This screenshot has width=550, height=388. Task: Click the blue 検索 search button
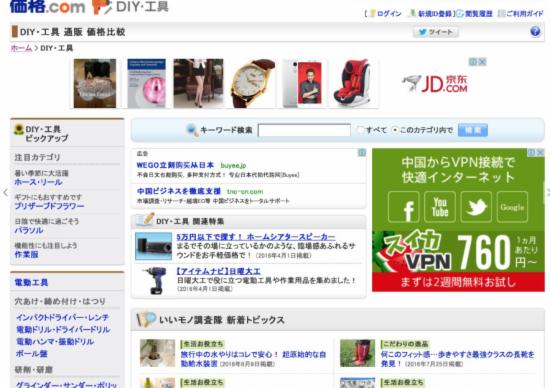pos(472,130)
